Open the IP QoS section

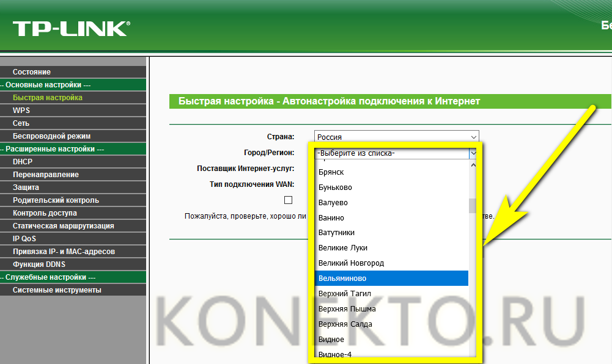(73, 239)
